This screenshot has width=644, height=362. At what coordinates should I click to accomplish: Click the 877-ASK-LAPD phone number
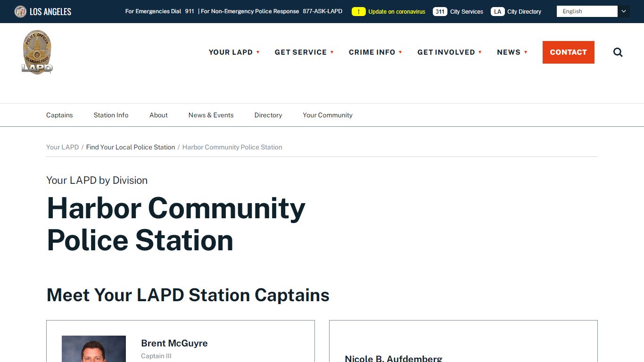click(x=322, y=11)
